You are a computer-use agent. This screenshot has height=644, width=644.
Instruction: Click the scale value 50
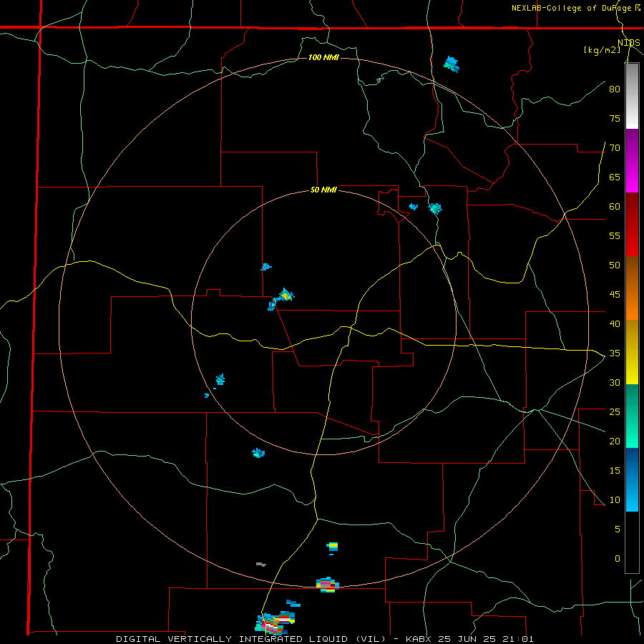click(615, 265)
